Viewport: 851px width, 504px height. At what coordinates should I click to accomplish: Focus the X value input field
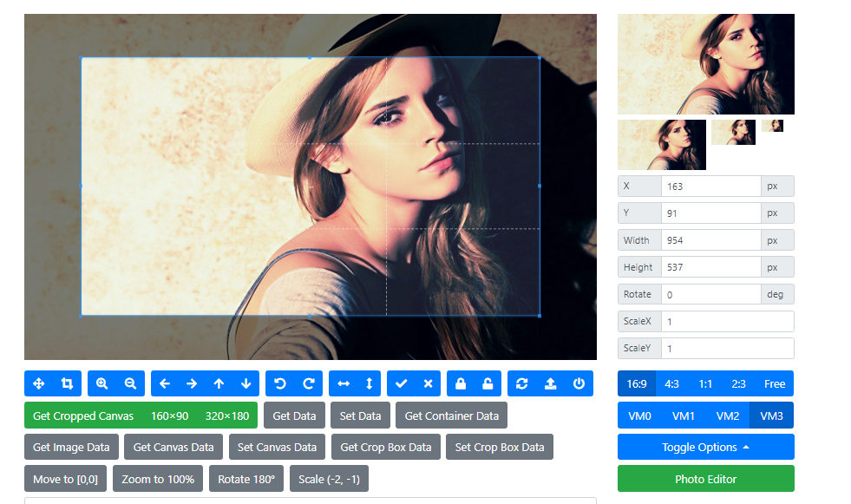[x=711, y=187]
